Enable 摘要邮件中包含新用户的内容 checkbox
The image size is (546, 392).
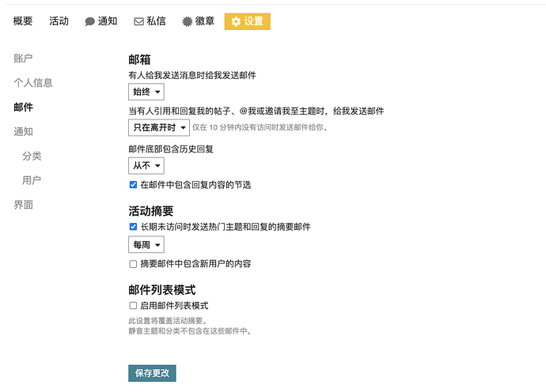(x=133, y=264)
